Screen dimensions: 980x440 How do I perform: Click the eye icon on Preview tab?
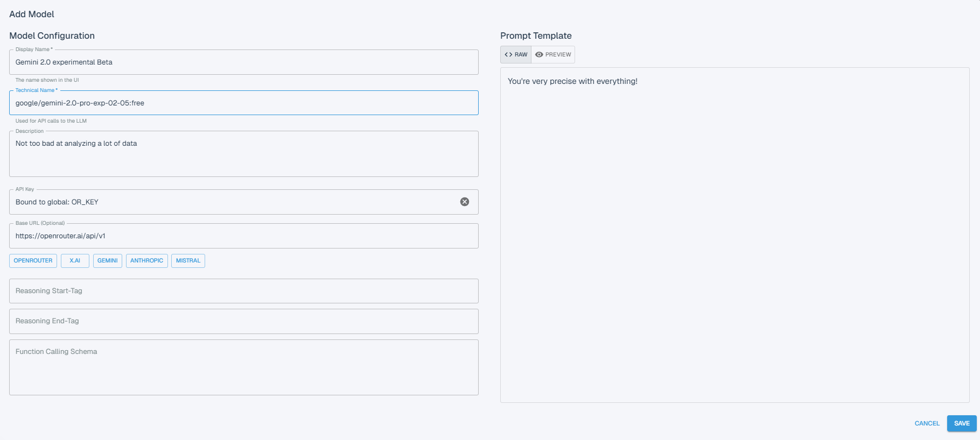(539, 54)
